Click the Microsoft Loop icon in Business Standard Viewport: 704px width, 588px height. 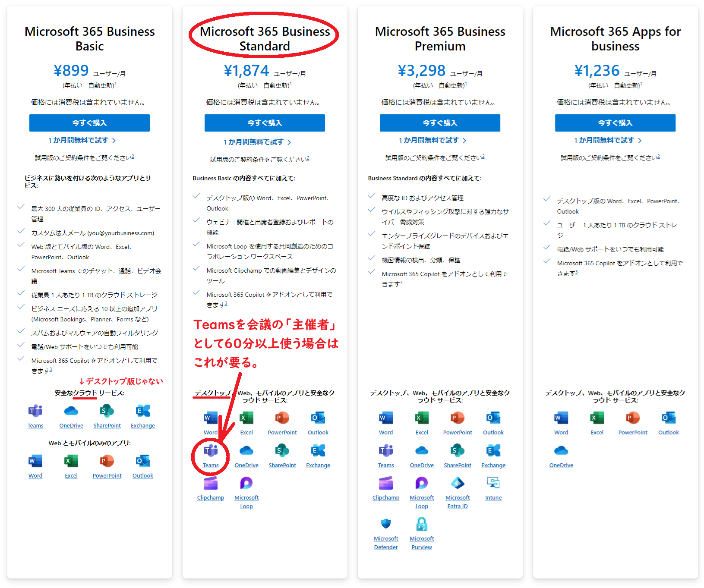(x=246, y=483)
